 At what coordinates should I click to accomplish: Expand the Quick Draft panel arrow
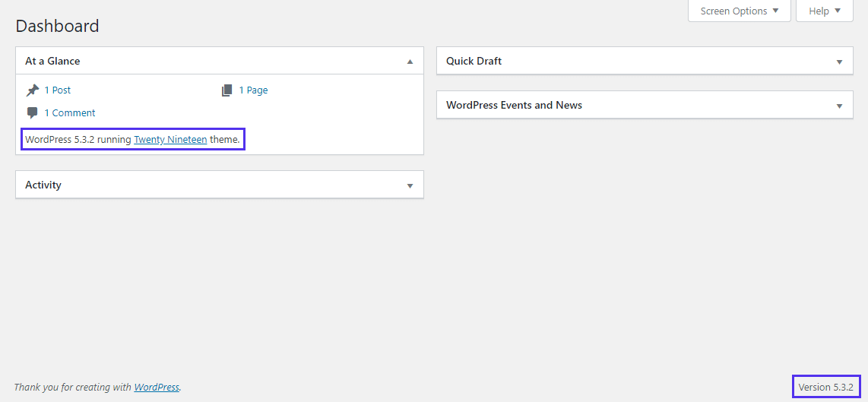click(x=839, y=62)
